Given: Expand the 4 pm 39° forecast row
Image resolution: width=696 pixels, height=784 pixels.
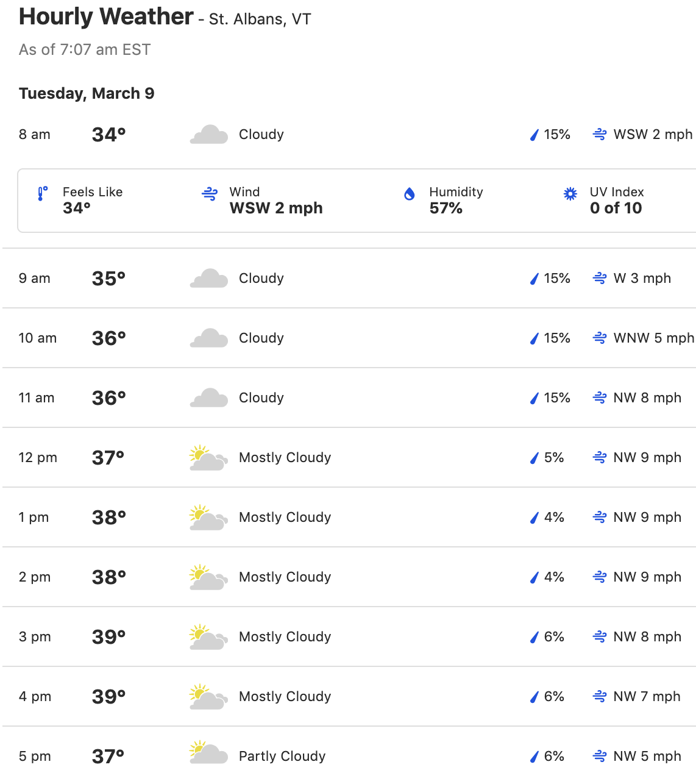Looking at the screenshot, I should pos(349,697).
